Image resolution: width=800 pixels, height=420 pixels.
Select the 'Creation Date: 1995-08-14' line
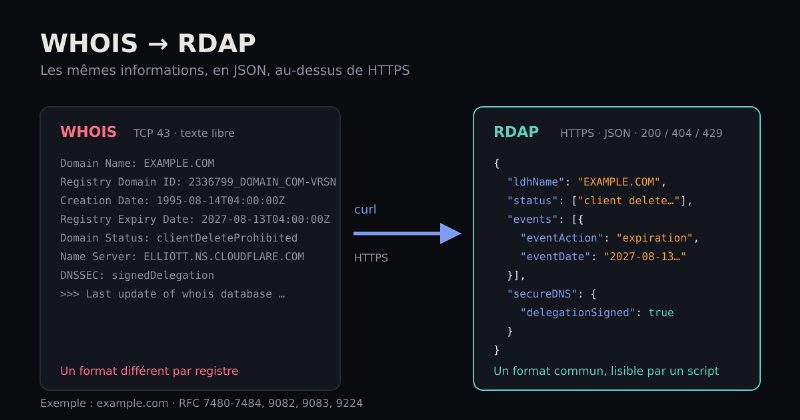172,201
